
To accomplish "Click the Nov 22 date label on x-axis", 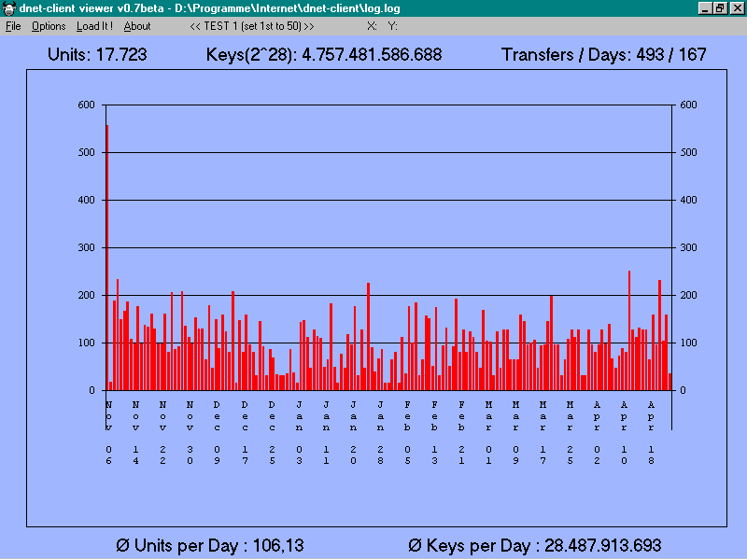I will click(162, 432).
